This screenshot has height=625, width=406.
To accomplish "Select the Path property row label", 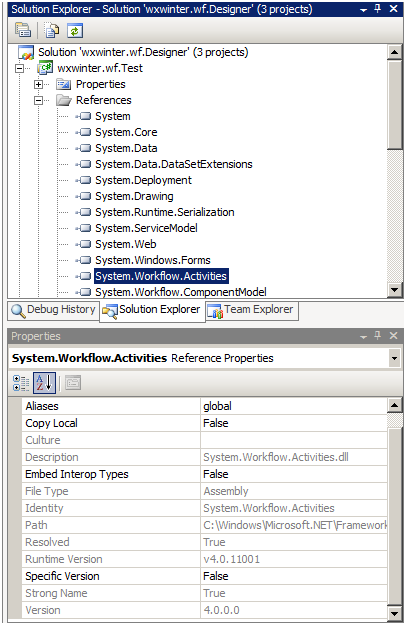I will (x=36, y=525).
